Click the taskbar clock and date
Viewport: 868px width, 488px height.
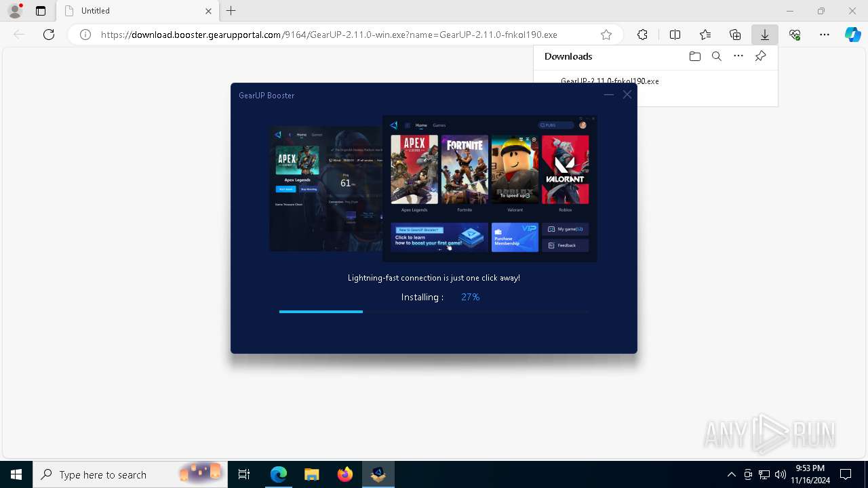click(x=810, y=474)
